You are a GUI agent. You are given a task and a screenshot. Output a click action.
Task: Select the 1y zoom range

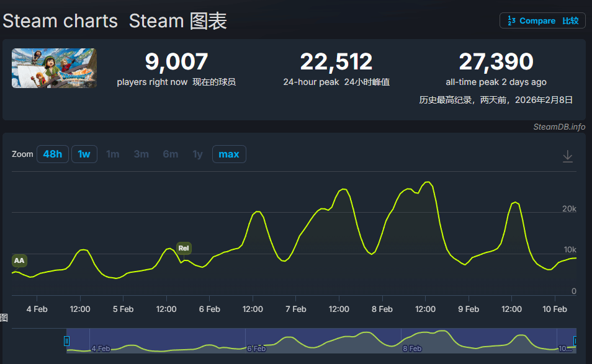(x=197, y=154)
